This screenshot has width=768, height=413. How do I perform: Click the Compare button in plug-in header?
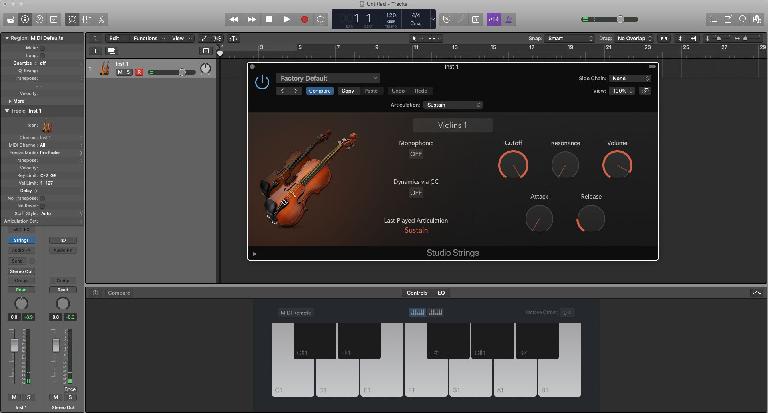(x=320, y=91)
